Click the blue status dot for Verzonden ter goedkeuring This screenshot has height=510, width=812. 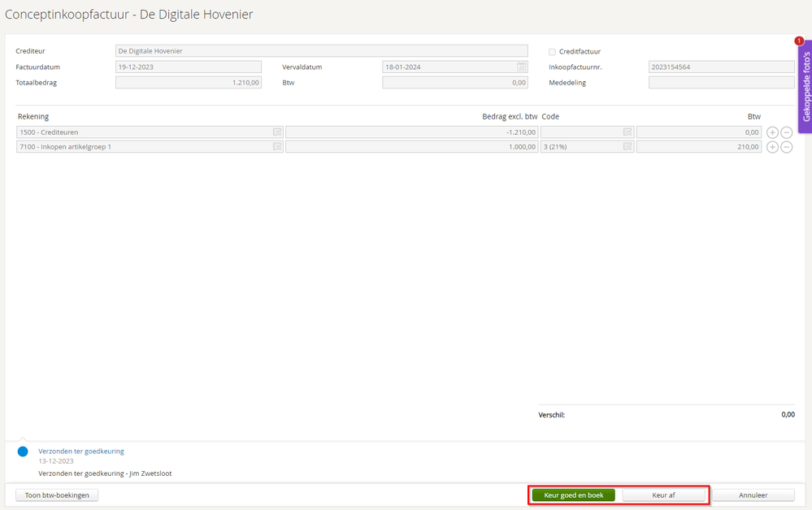pyautogui.click(x=23, y=452)
